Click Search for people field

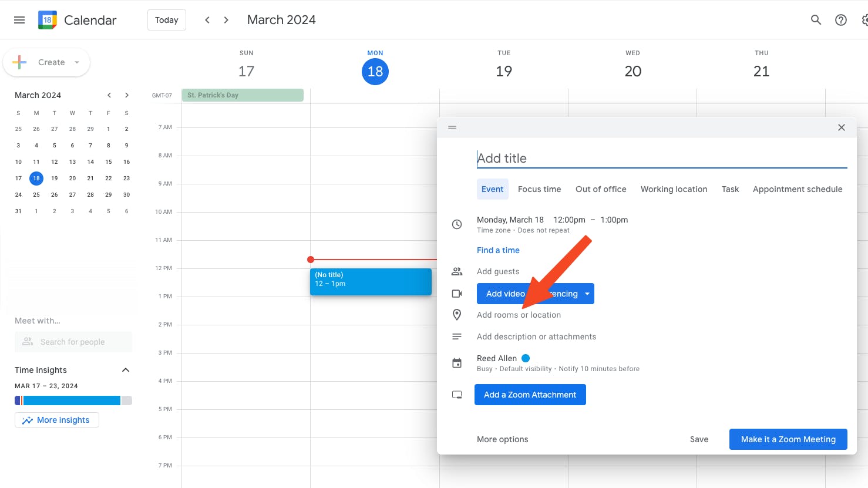tap(73, 342)
